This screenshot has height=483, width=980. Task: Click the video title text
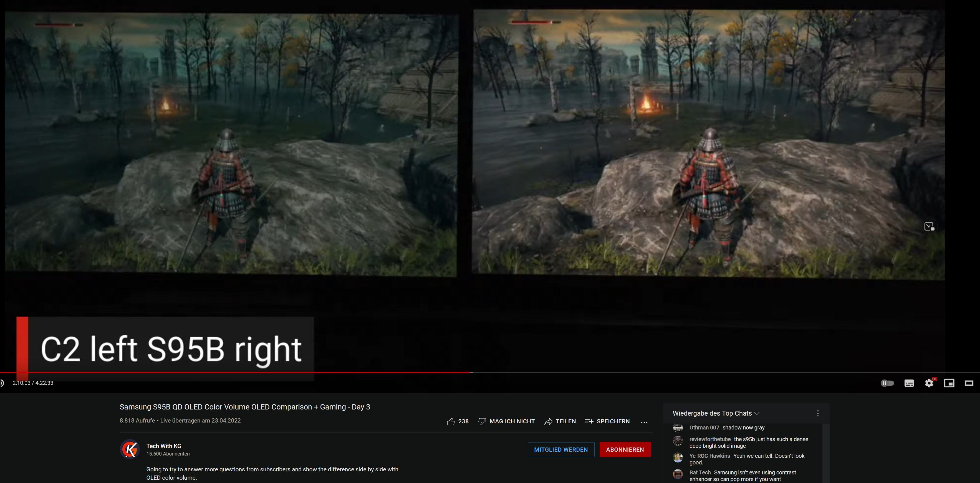tap(245, 407)
